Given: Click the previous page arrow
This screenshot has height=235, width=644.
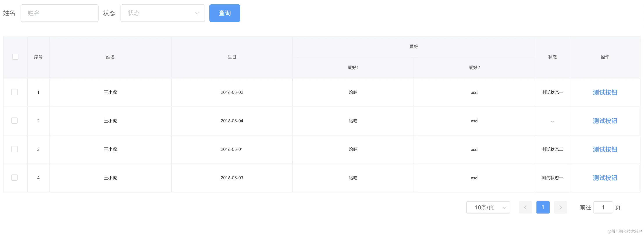Looking at the screenshot, I should 525,207.
